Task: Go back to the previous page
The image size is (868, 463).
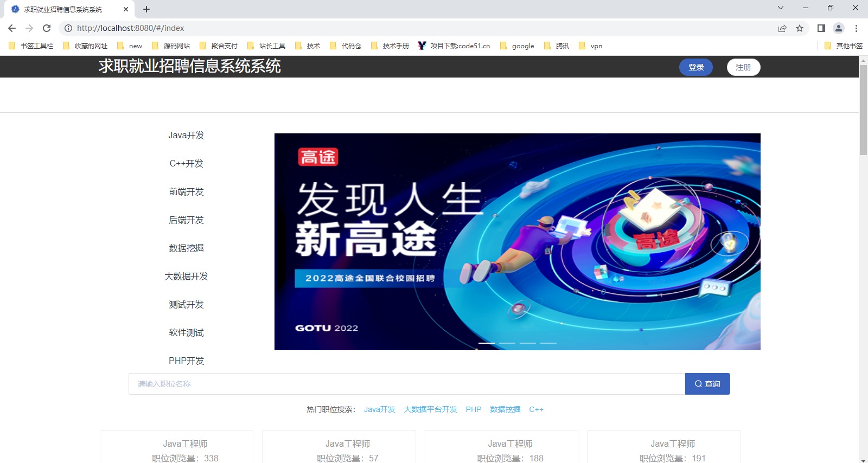Action: [x=12, y=28]
